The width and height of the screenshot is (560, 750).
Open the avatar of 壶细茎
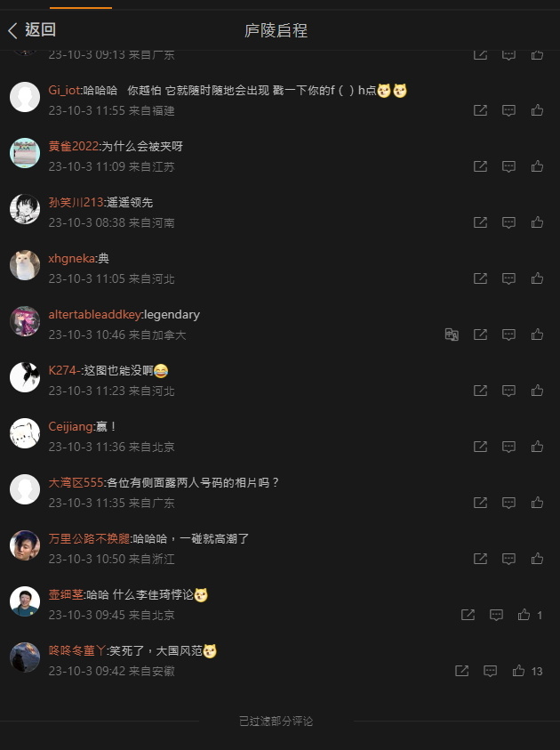pos(25,601)
